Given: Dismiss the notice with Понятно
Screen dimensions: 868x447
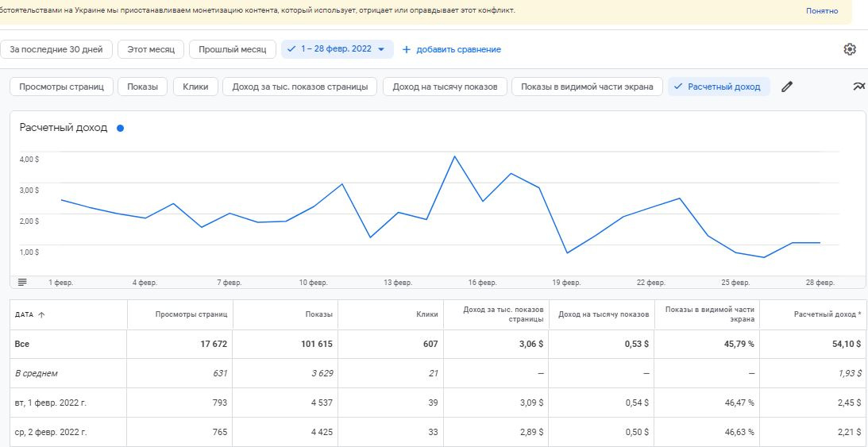Looking at the screenshot, I should click(x=822, y=11).
